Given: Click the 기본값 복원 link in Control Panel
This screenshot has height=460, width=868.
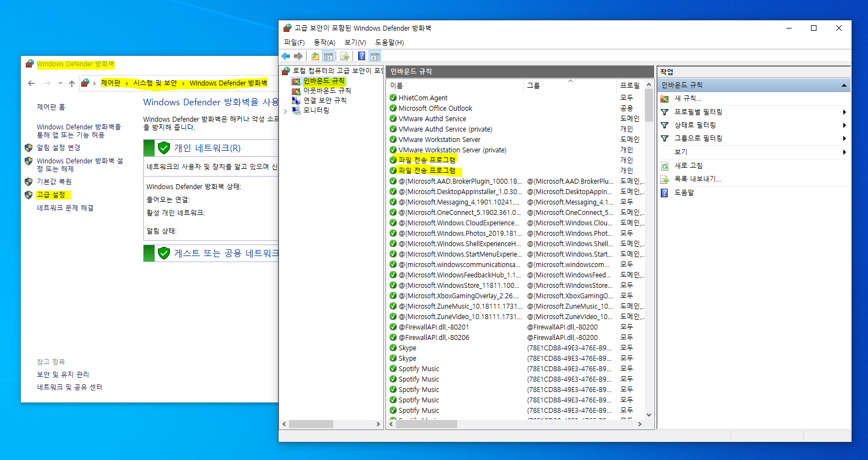Looking at the screenshot, I should [54, 181].
